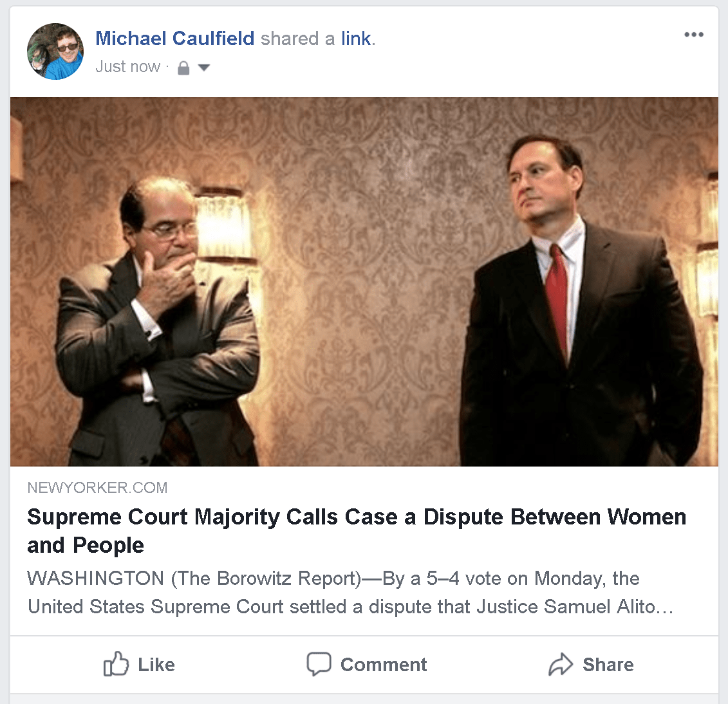
Task: Open Michael Caulfield's profile link
Action: [x=174, y=38]
